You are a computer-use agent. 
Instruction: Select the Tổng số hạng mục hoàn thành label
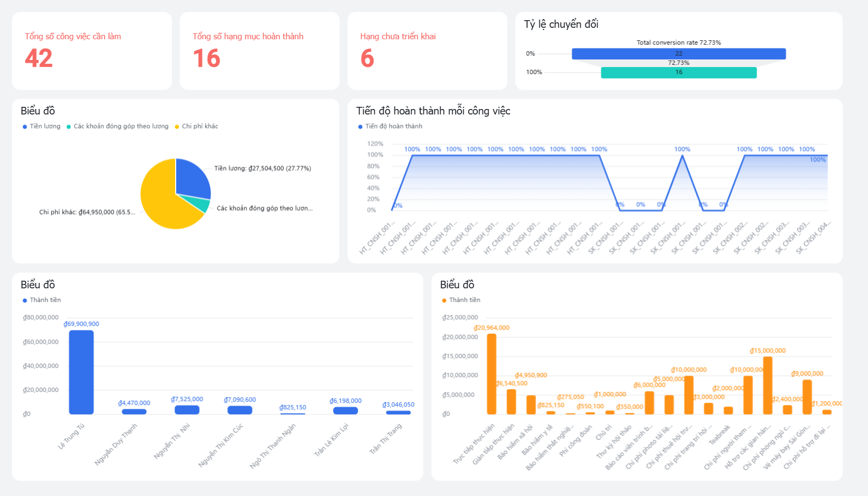point(248,37)
